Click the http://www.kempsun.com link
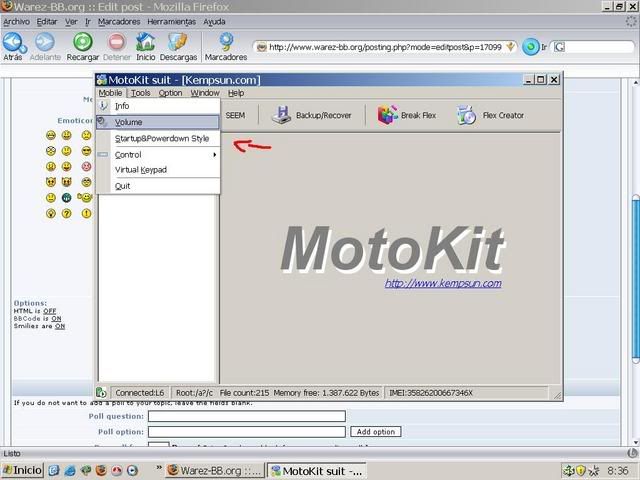Viewport: 640px width, 480px height. click(443, 283)
